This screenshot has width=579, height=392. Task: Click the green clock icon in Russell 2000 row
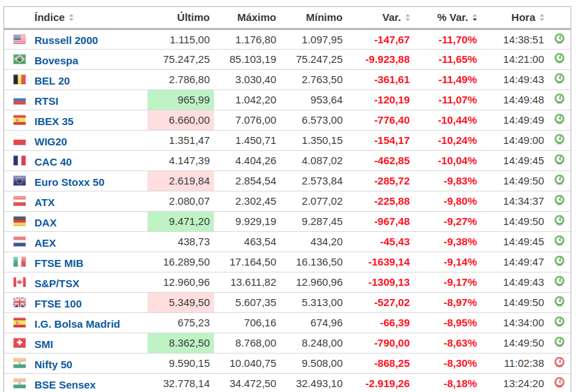pos(559,38)
